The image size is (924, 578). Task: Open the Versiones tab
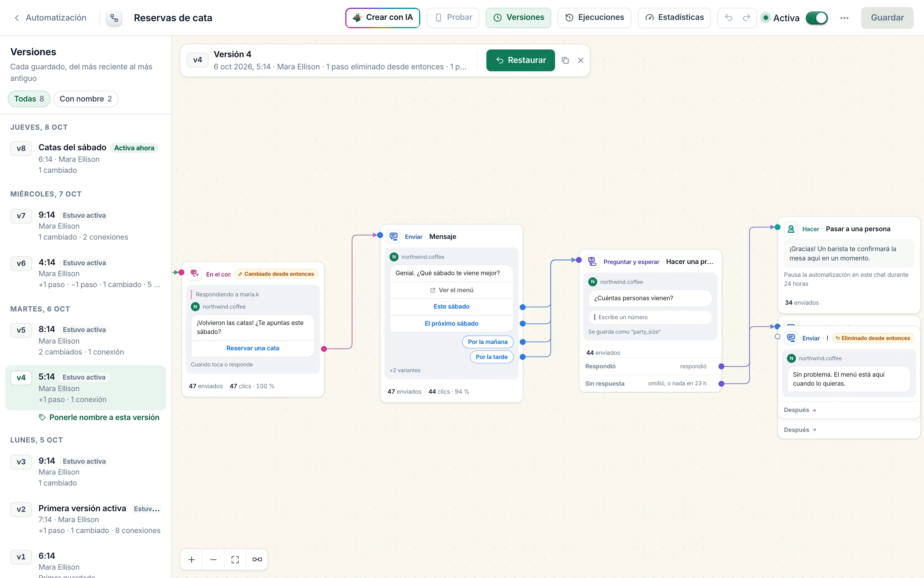click(518, 18)
